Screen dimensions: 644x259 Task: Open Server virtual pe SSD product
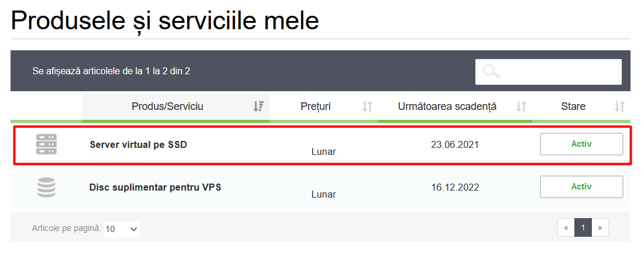[138, 144]
